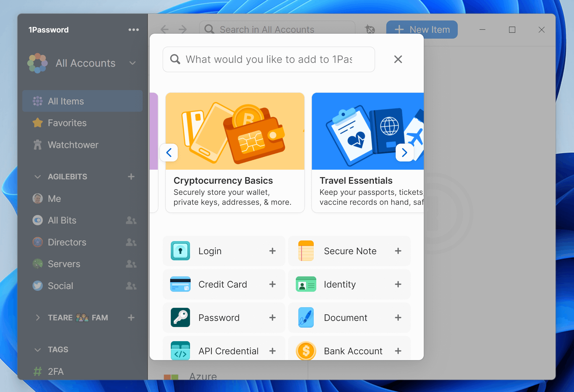Select the Password key icon
This screenshot has height=392, width=574.
(180, 318)
